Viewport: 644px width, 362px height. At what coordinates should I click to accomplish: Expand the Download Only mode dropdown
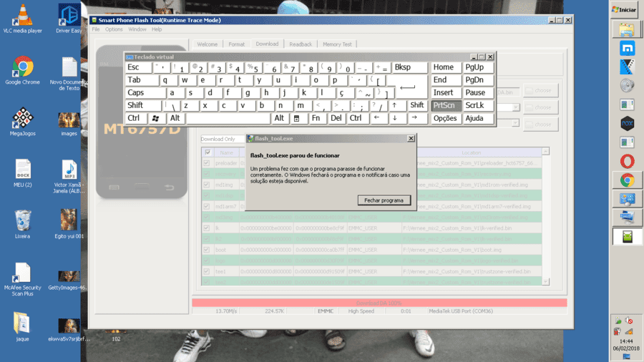click(x=223, y=139)
